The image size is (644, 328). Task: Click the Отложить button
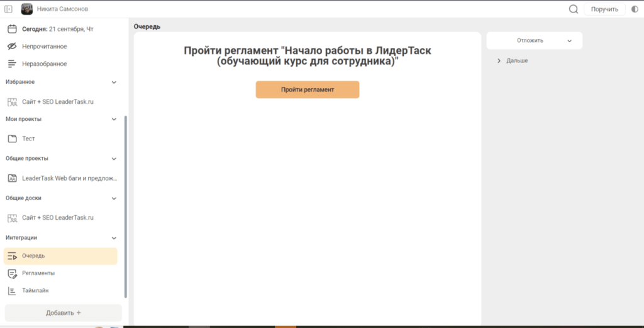530,41
